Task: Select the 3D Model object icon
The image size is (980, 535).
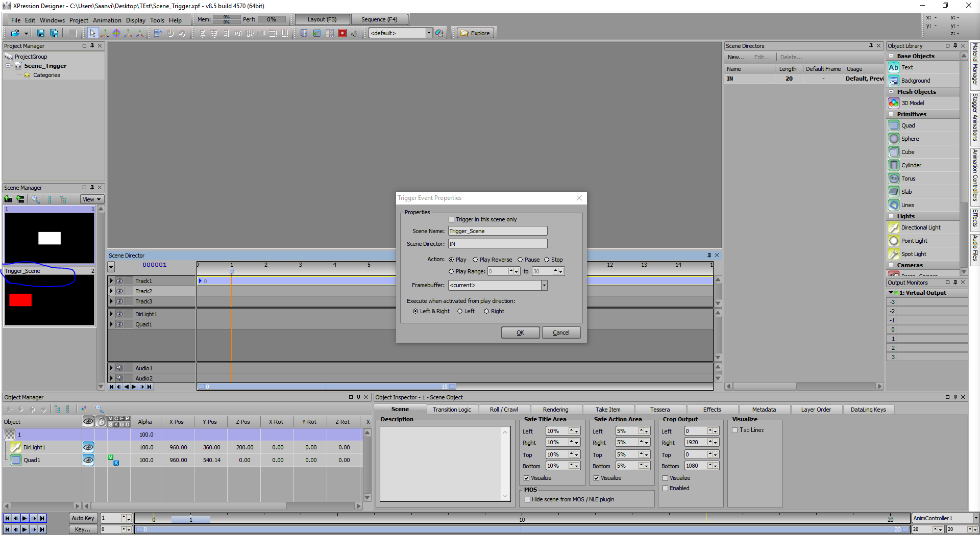Action: pyautogui.click(x=894, y=103)
